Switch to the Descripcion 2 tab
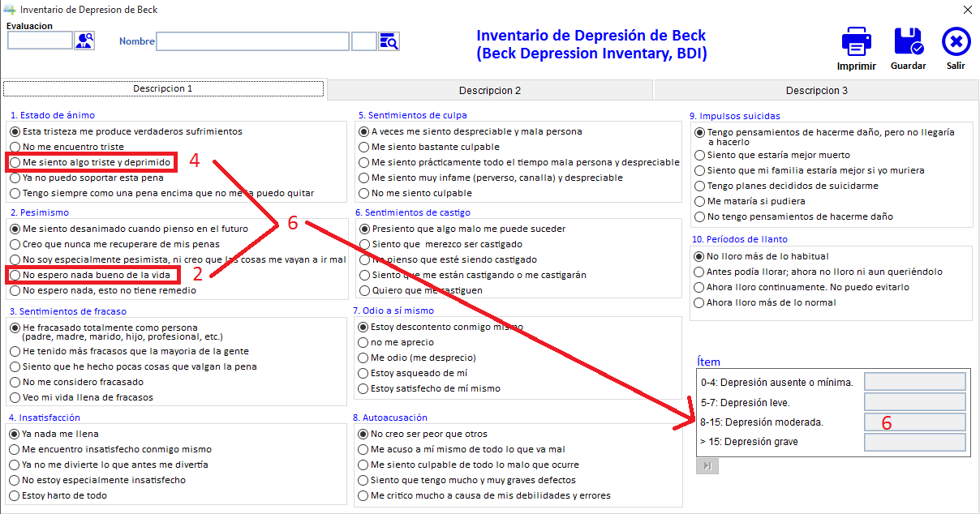Viewport: 980px width, 514px height. 489,90
